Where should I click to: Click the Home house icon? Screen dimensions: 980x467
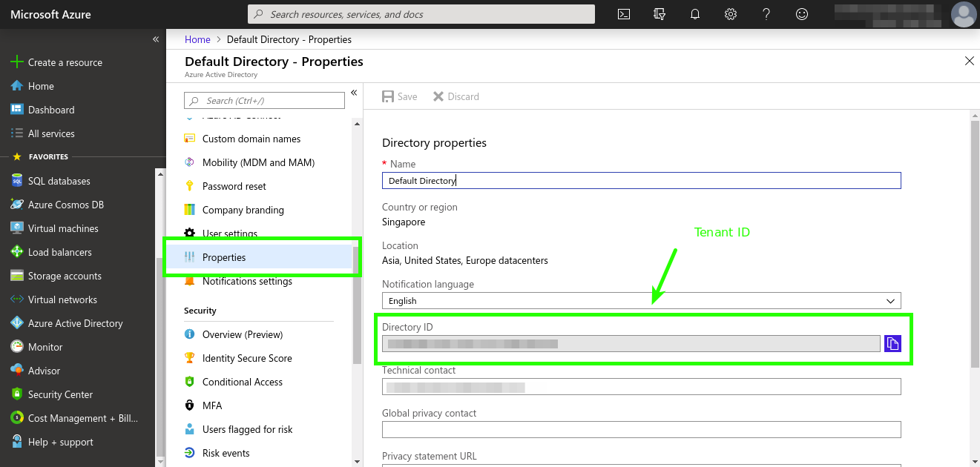point(17,86)
